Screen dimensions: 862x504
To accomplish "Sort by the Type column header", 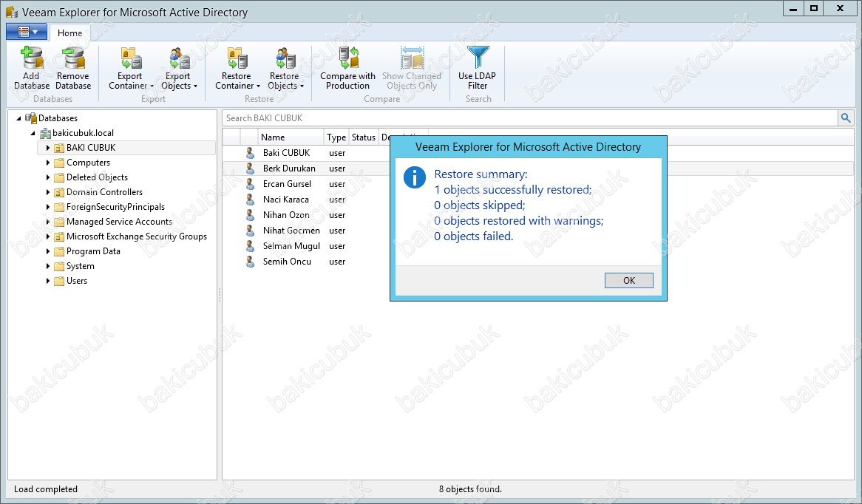I will pyautogui.click(x=336, y=137).
